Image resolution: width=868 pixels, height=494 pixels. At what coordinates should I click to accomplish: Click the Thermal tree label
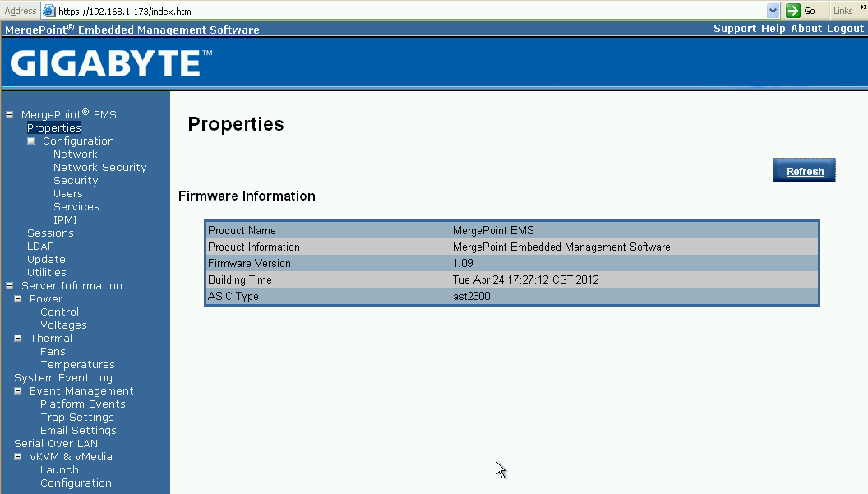click(x=51, y=339)
